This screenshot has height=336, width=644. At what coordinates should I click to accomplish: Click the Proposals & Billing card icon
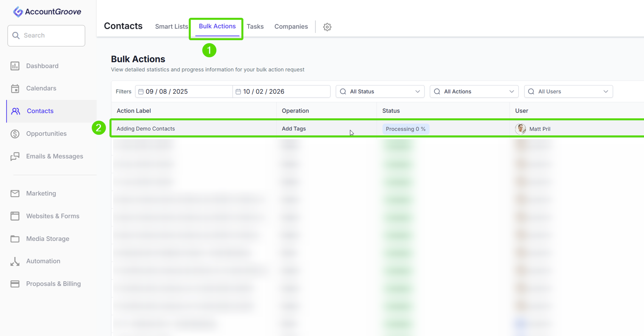point(15,284)
